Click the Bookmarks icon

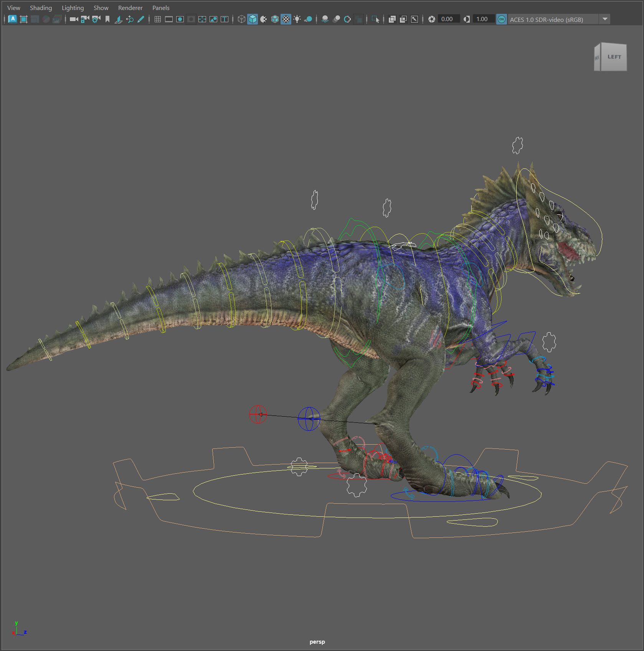pyautogui.click(x=107, y=19)
